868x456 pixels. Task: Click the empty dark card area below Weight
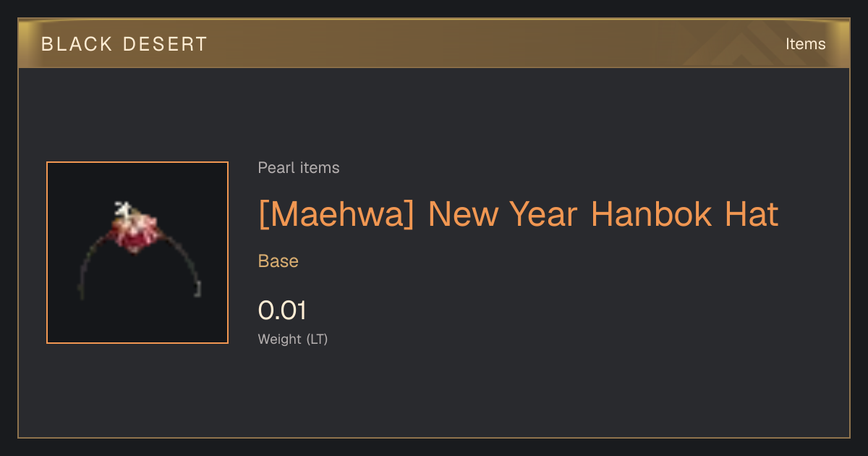click(434, 394)
